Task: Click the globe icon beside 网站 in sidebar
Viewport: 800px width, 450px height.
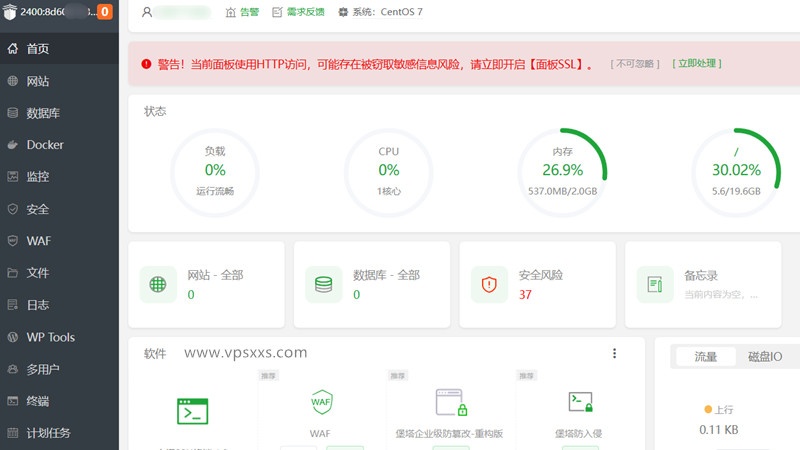Action: 13,81
